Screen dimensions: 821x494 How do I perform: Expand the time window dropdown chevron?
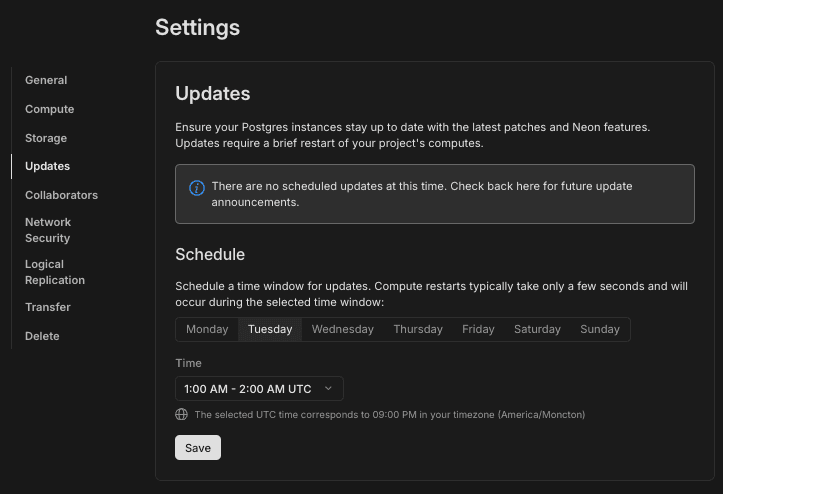tap(328, 388)
